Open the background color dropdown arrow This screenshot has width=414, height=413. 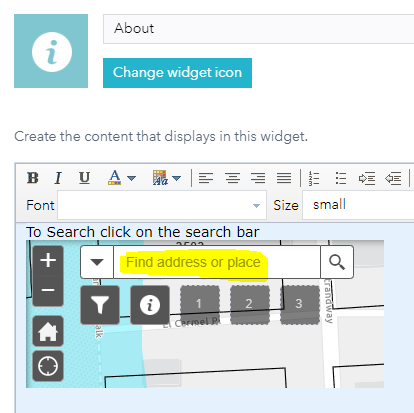[x=177, y=178]
